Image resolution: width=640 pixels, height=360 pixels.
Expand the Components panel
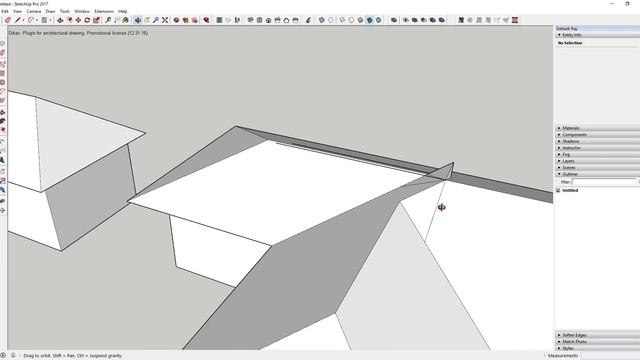click(597, 135)
